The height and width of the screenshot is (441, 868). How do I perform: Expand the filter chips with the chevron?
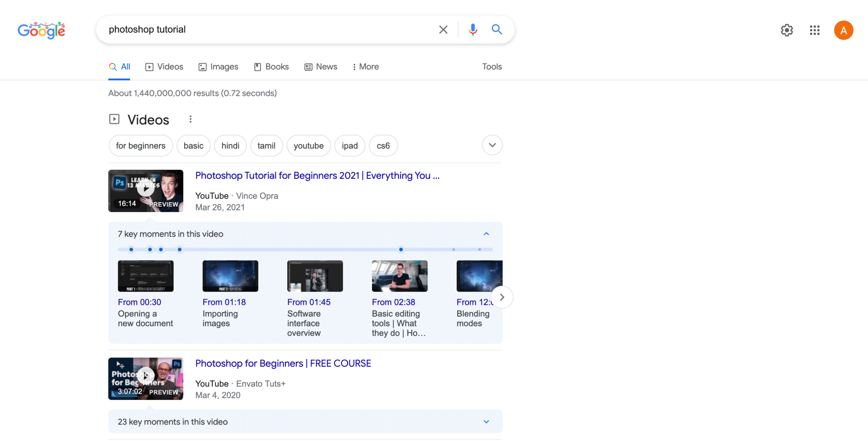(x=492, y=145)
